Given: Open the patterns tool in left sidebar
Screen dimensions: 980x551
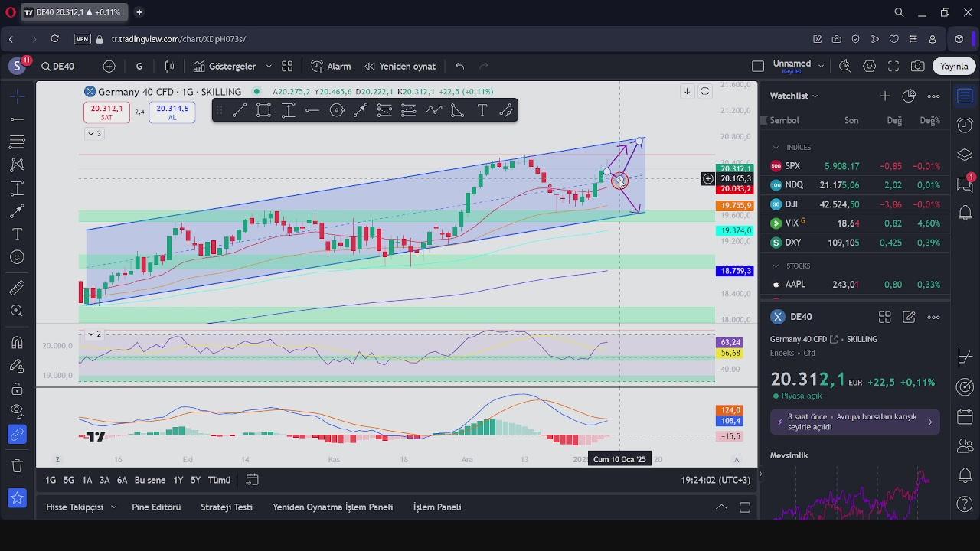Looking at the screenshot, I should click(x=18, y=165).
